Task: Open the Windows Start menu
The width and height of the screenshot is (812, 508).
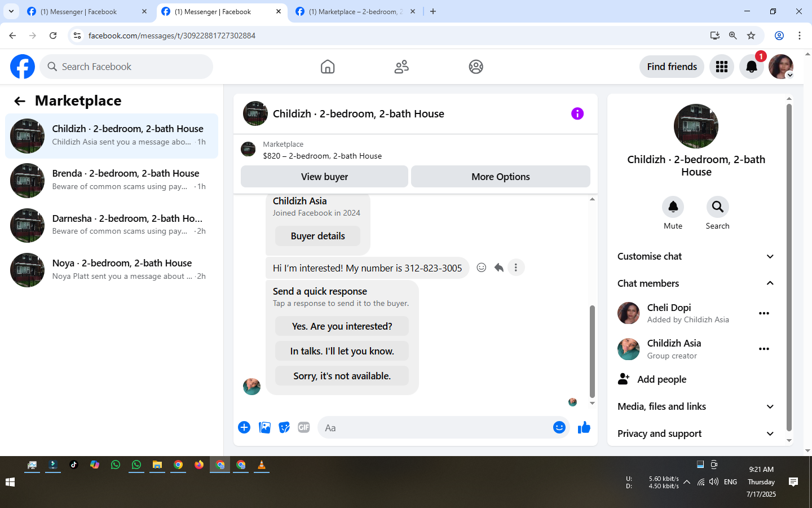Action: (10, 482)
